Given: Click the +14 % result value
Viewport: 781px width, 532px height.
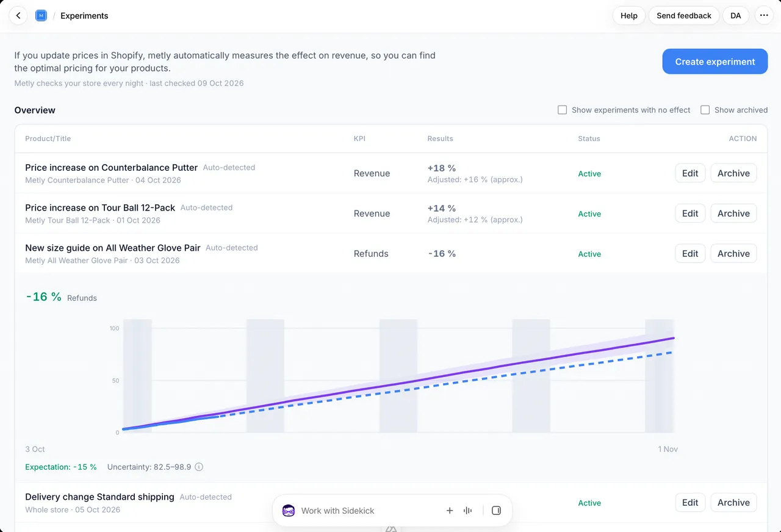Looking at the screenshot, I should coord(442,208).
